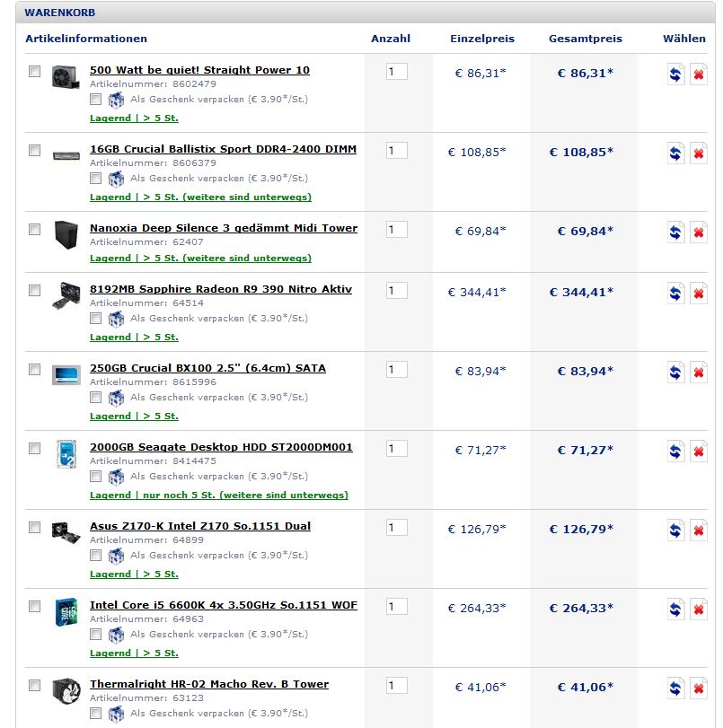
Task: Enable gift wrapping for Sapphire Radeon R9 390
Action: coord(96,318)
